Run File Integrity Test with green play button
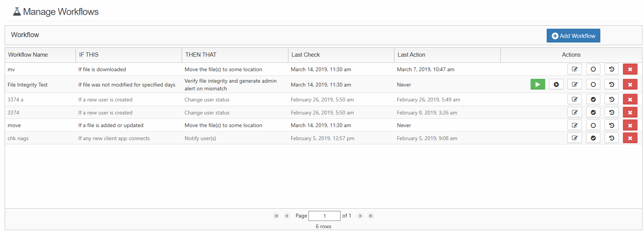Image resolution: width=644 pixels, height=232 pixels. 537,84
